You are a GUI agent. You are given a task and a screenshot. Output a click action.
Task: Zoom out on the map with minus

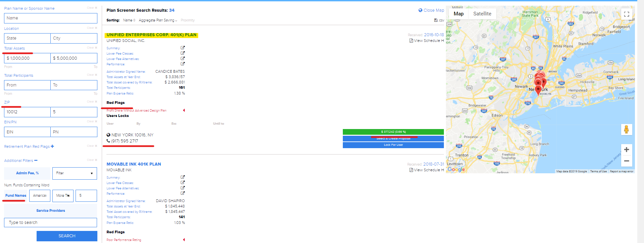point(626,161)
